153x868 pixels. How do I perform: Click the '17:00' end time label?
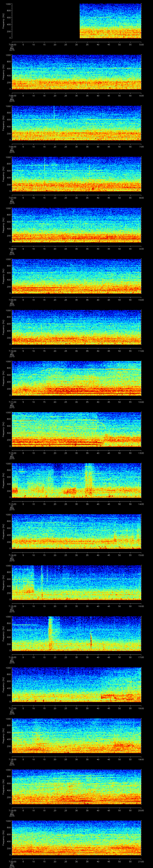(141, 657)
